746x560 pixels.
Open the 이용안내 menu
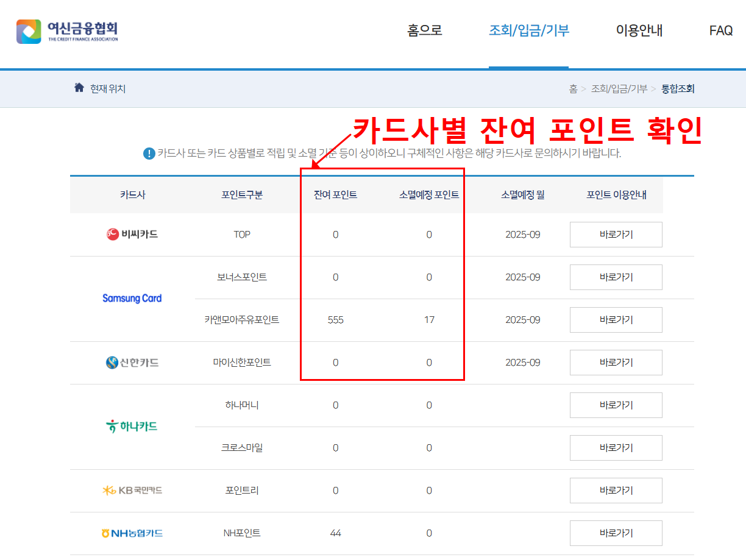tap(639, 30)
